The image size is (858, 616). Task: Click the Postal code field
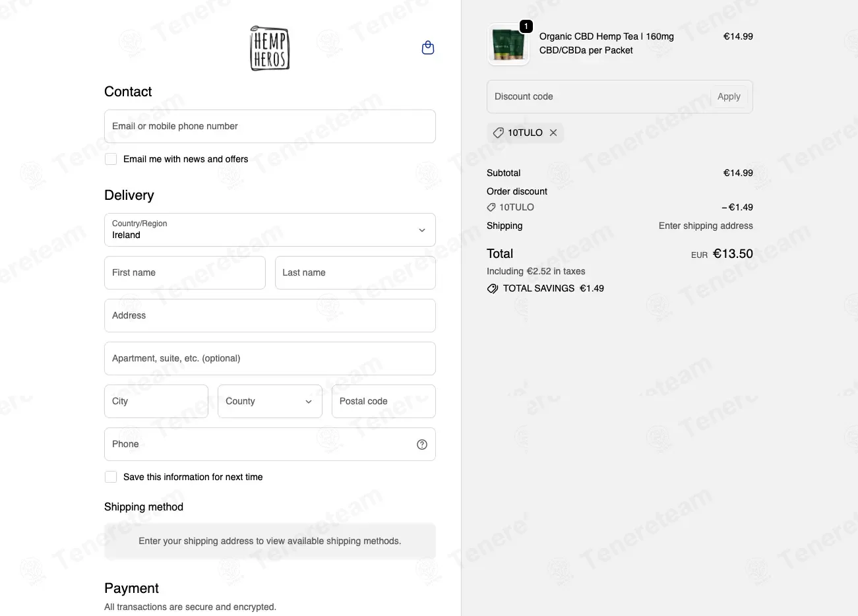tap(384, 401)
